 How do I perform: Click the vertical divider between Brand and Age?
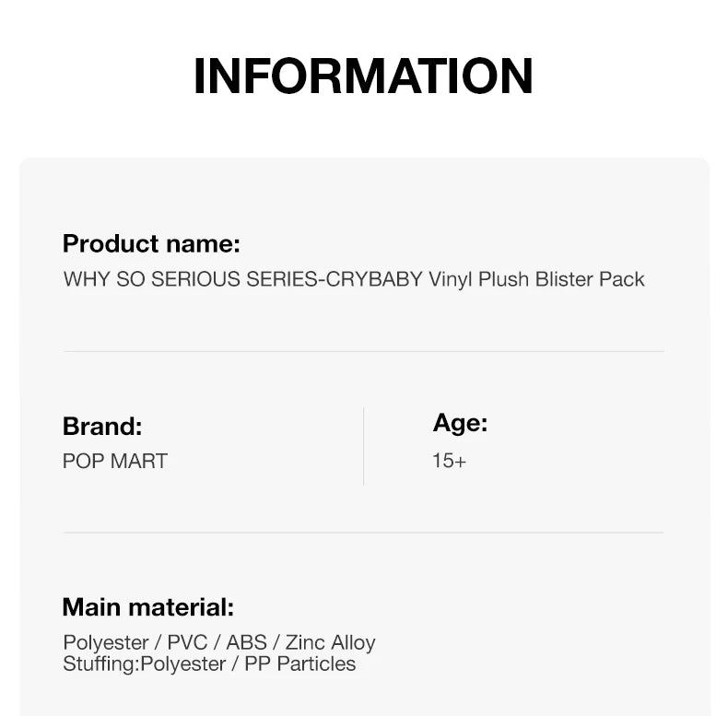(364, 446)
